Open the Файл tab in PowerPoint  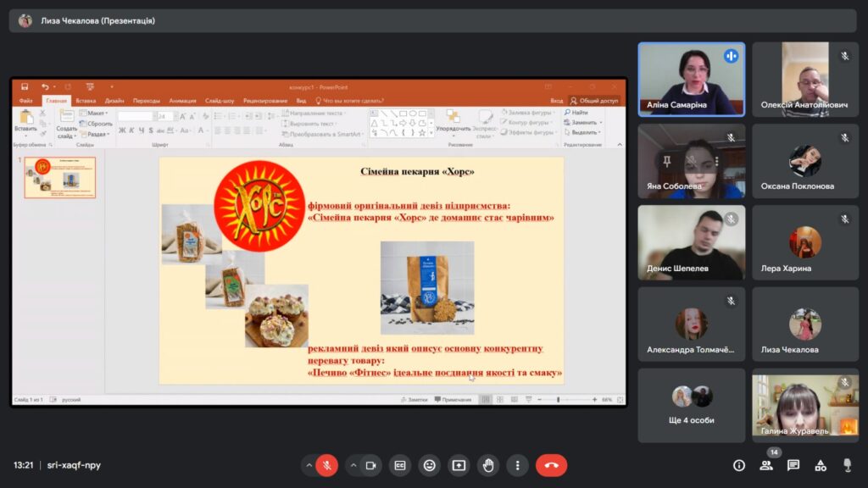pyautogui.click(x=25, y=101)
